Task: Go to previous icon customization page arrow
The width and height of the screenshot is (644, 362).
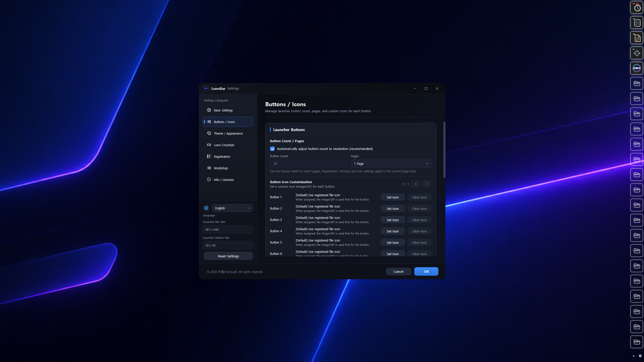Action: (x=416, y=184)
